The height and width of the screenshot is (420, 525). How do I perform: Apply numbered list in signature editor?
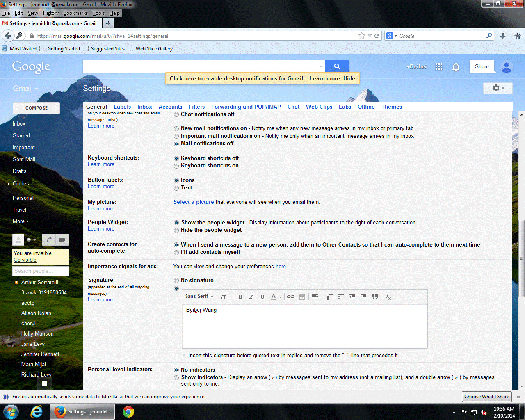click(x=330, y=297)
